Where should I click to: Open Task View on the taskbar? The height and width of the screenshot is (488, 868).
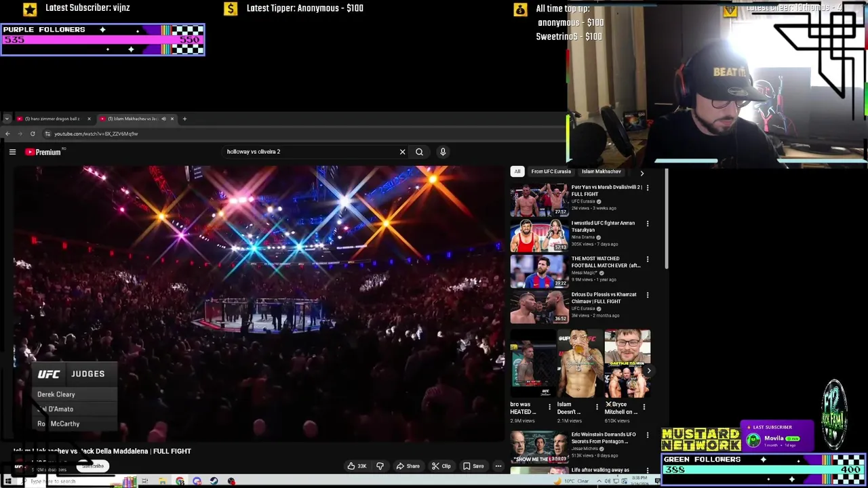pyautogui.click(x=144, y=481)
